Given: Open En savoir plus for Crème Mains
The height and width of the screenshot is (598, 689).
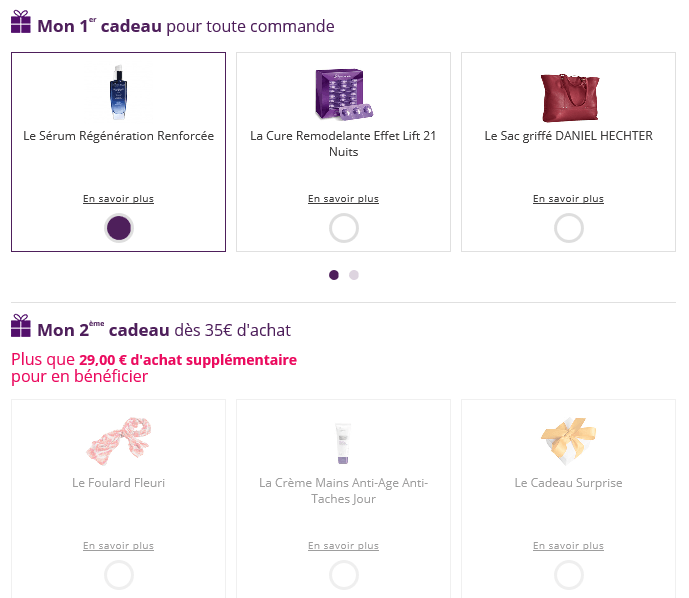Looking at the screenshot, I should (x=343, y=546).
